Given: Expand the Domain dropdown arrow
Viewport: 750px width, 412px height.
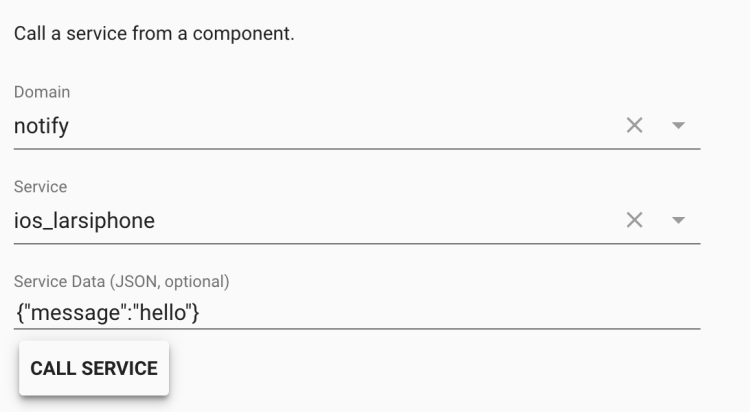Looking at the screenshot, I should tap(678, 126).
